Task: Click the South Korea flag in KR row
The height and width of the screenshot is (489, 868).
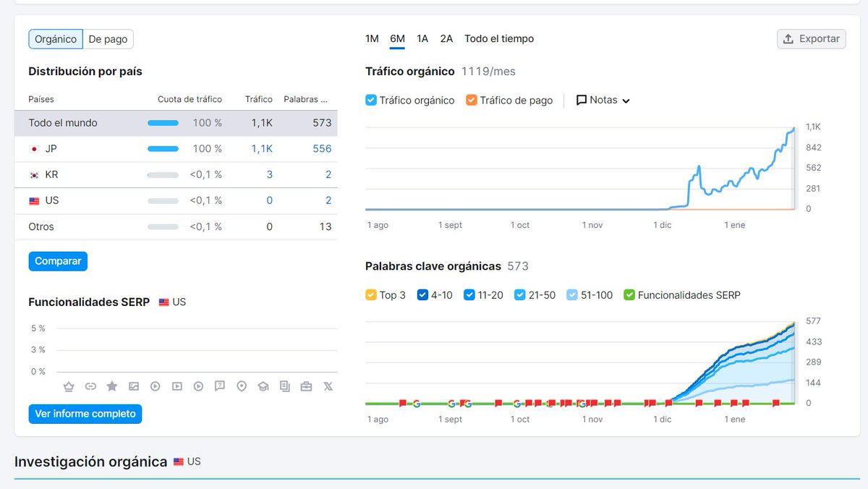Action: click(x=34, y=175)
